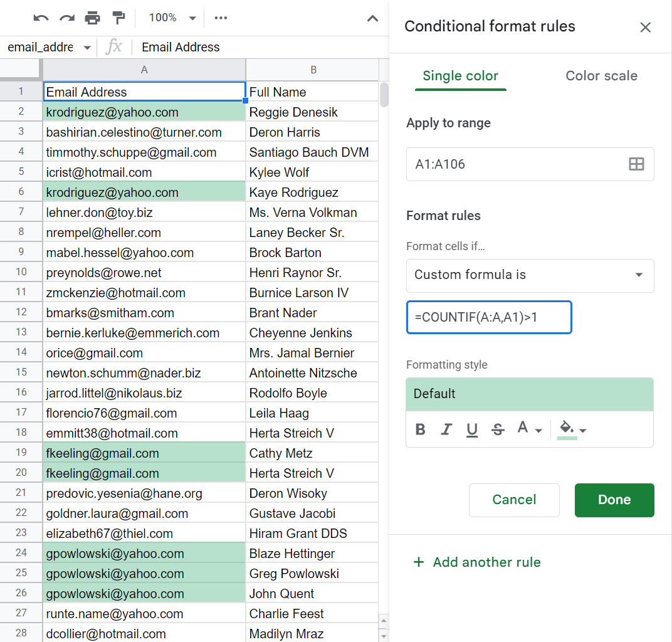Click the COUNTIF custom formula input field
This screenshot has height=642, width=672.
(x=488, y=318)
